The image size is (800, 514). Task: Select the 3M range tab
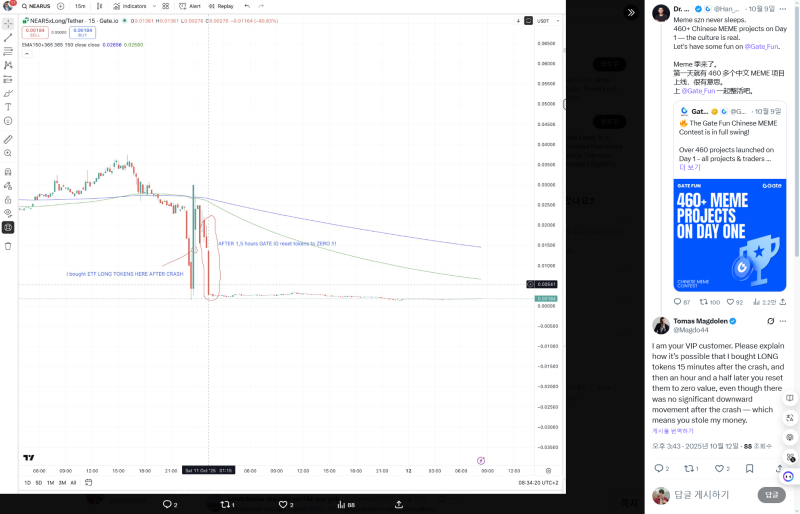coord(62,482)
